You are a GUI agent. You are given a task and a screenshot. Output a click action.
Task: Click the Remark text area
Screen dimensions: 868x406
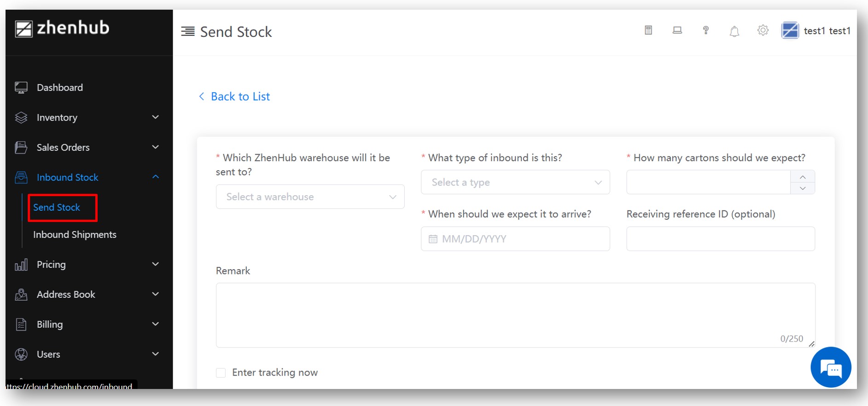[x=515, y=315]
